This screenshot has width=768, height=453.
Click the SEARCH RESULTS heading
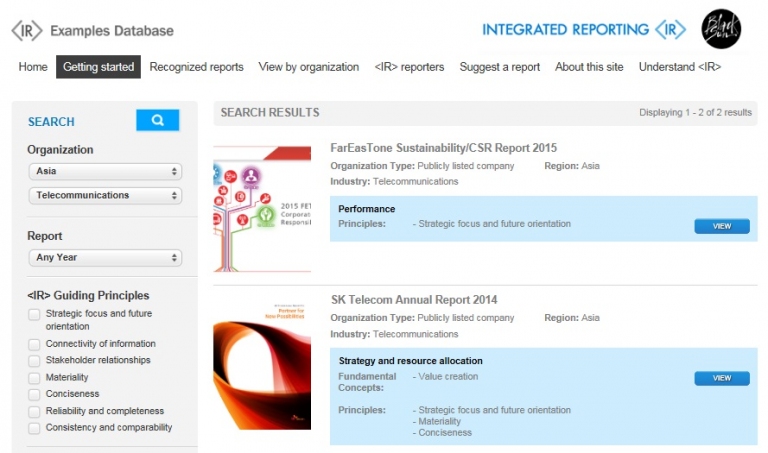(x=270, y=113)
